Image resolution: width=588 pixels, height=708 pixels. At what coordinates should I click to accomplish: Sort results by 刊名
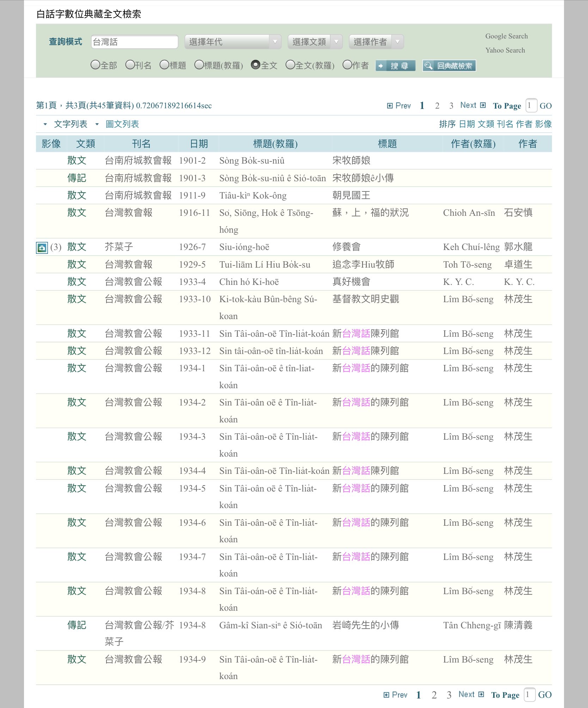[505, 124]
